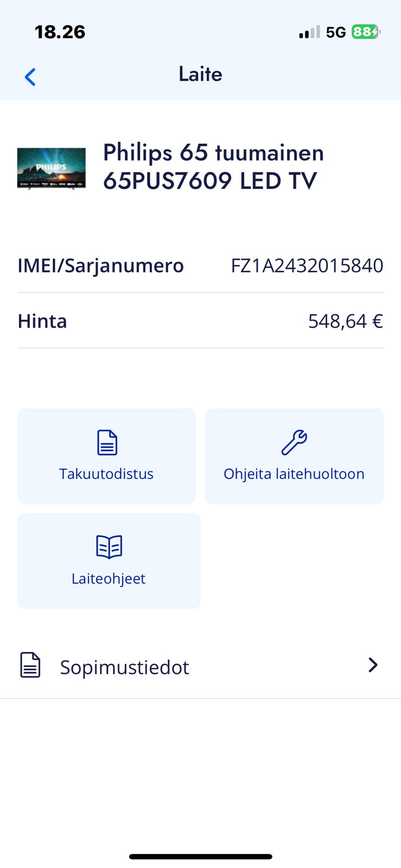The width and height of the screenshot is (401, 868).
Task: Tap the Laite page title
Action: [200, 74]
